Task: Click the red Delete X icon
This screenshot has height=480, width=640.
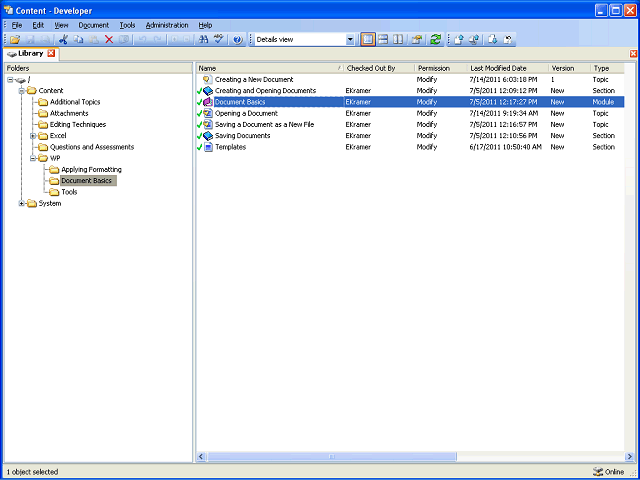Action: 109,40
